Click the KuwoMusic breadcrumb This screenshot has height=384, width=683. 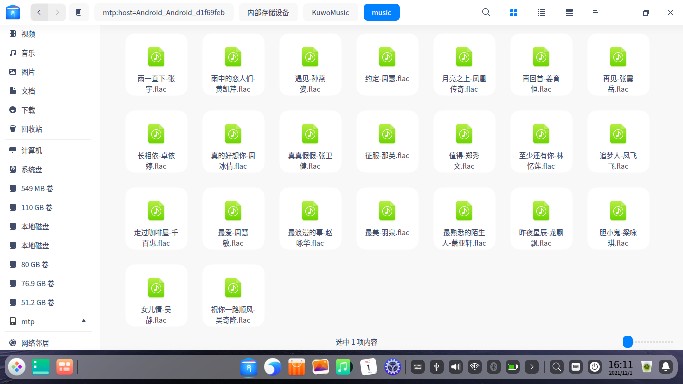coord(330,12)
